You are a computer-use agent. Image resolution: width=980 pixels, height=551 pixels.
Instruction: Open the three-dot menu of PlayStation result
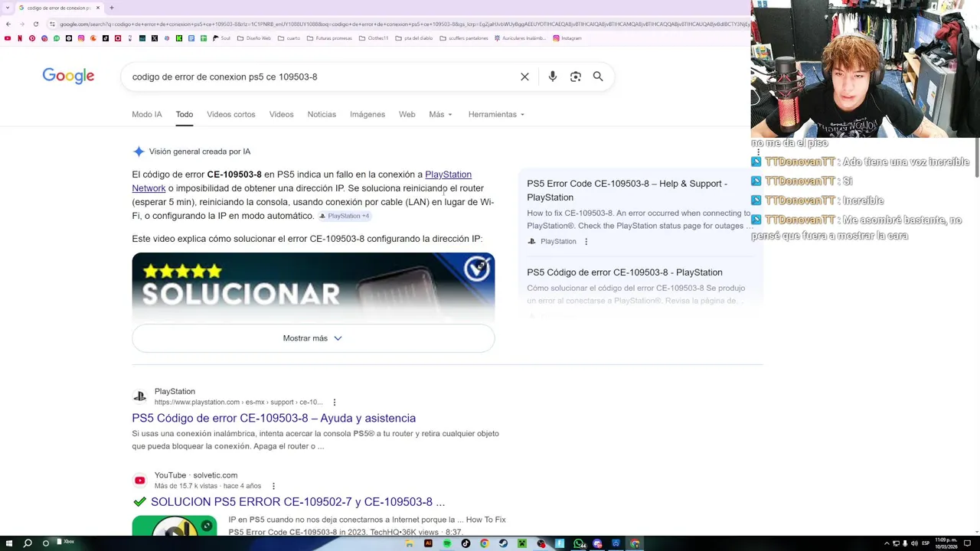pyautogui.click(x=334, y=403)
